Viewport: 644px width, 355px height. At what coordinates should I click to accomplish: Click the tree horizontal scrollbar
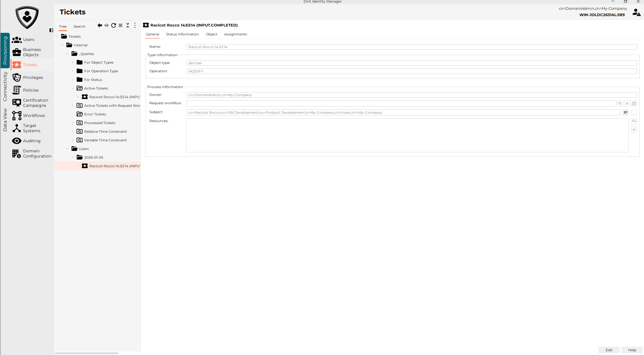(86, 353)
